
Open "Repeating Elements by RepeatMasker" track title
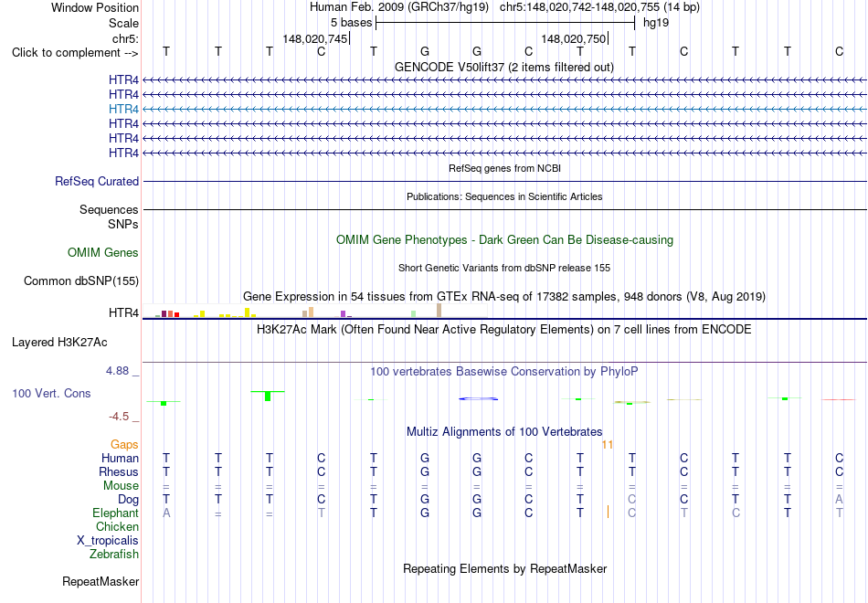pos(504,569)
